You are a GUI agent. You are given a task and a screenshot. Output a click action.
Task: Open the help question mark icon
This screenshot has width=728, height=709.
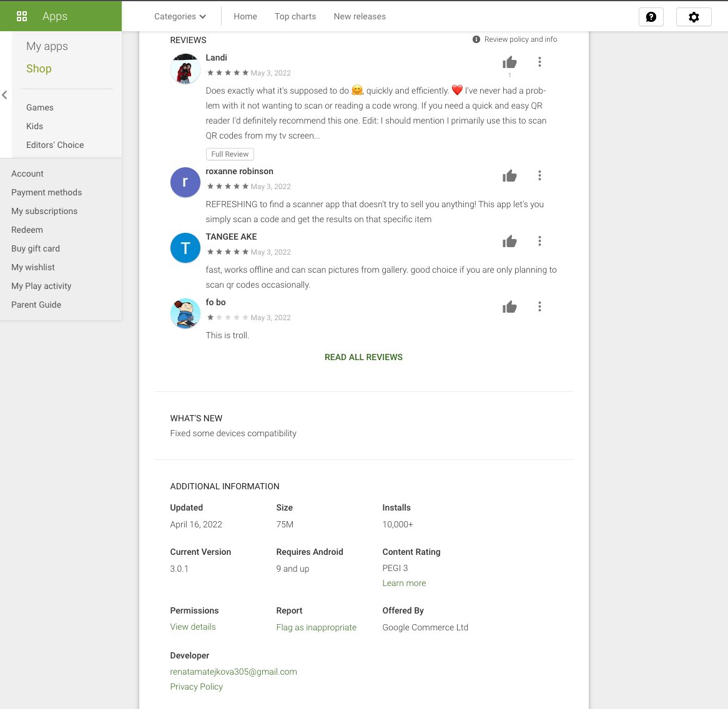pyautogui.click(x=651, y=17)
